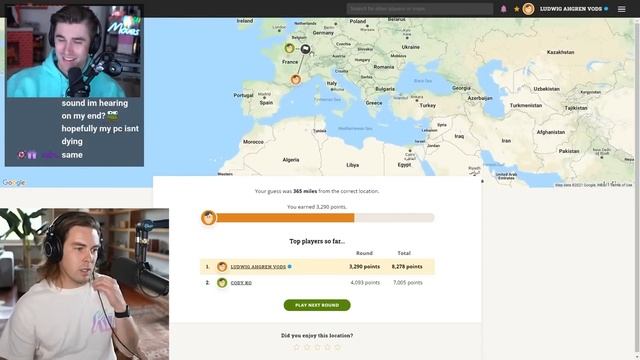Click the '365 miles' distance result text

pyautogui.click(x=305, y=191)
